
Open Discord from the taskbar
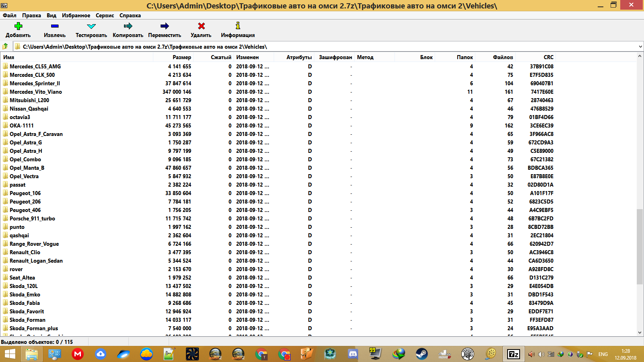pos(353,354)
